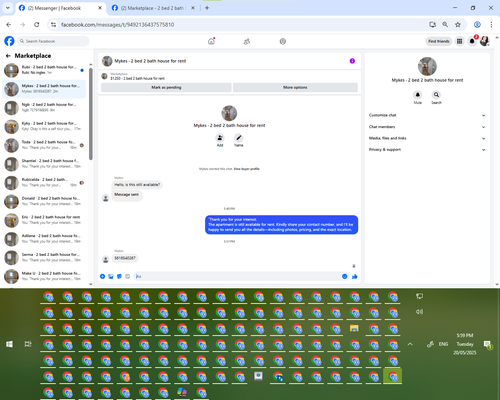Open Toda conversation in chat list

[x=44, y=145]
